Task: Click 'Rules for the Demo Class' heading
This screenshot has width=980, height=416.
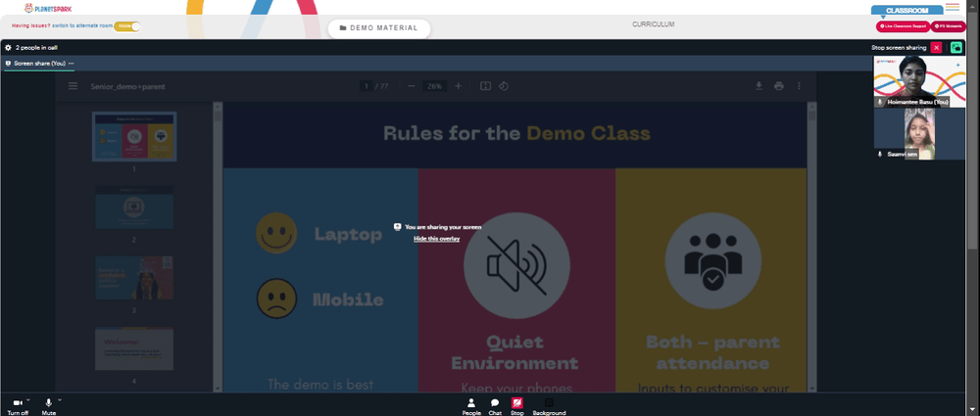Action: (516, 133)
